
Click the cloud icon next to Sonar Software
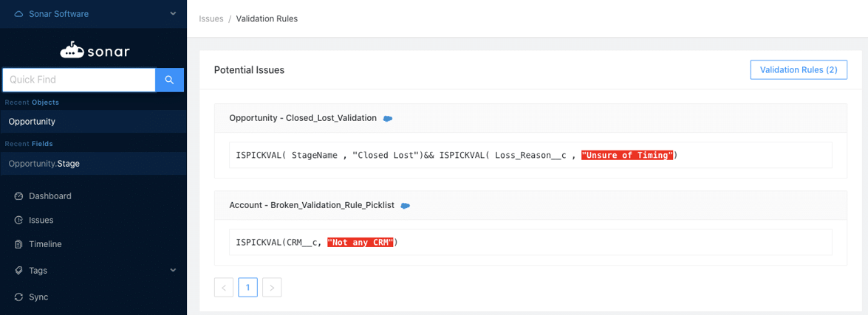pos(18,14)
